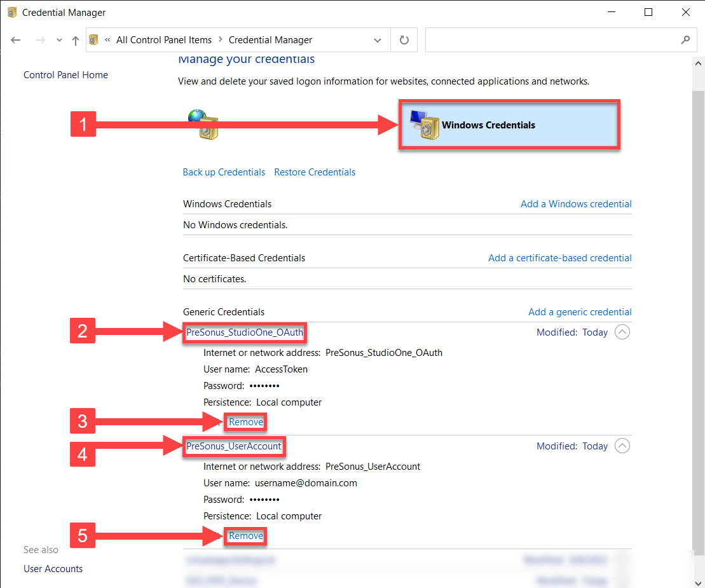Image resolution: width=705 pixels, height=588 pixels.
Task: Minimize the Credential Manager window
Action: tap(611, 12)
